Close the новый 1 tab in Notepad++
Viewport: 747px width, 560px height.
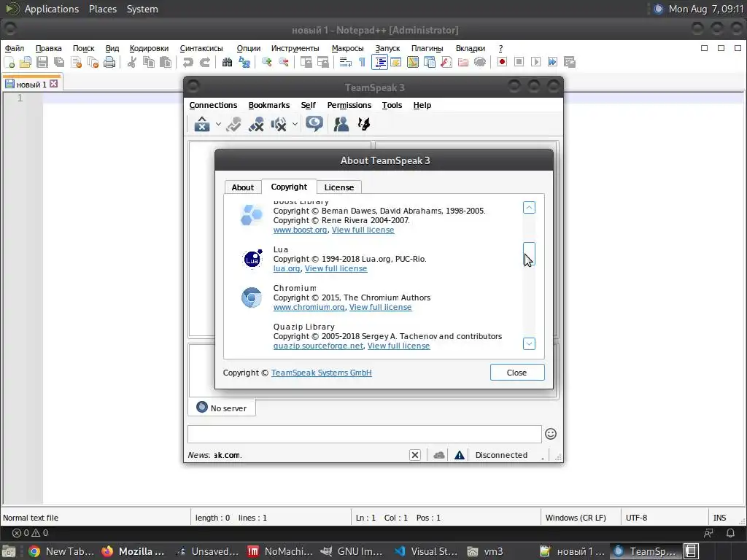pos(54,84)
